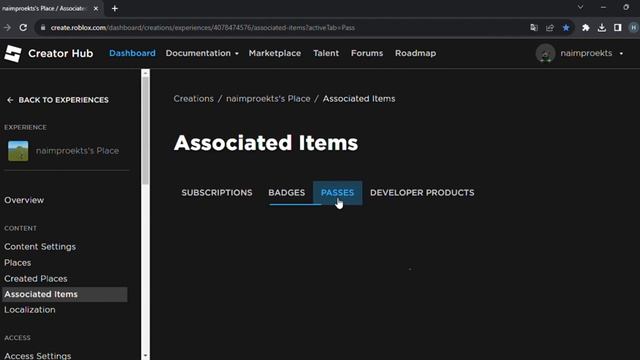Screen dimensions: 640x360
Task: Open the Dashboard nav item
Action: click(132, 53)
